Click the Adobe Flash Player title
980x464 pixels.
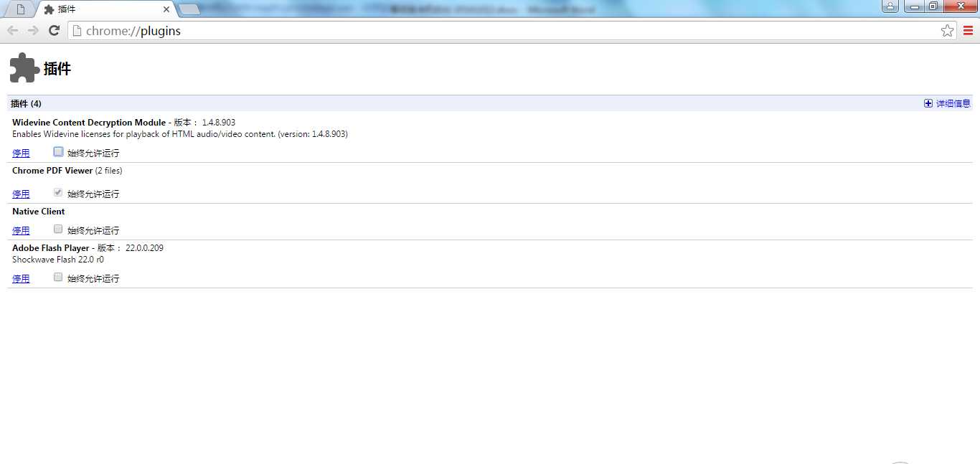pyautogui.click(x=51, y=248)
